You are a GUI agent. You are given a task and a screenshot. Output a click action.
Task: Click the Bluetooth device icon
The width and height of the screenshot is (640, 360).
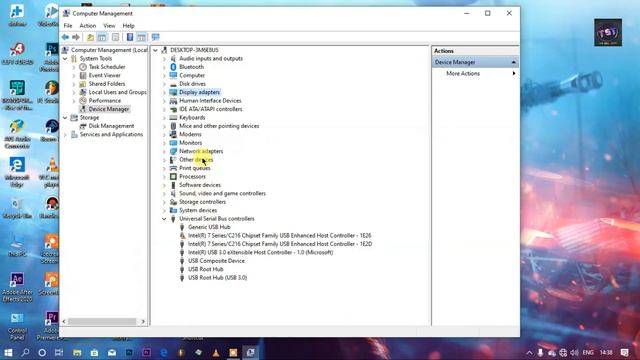coord(173,67)
